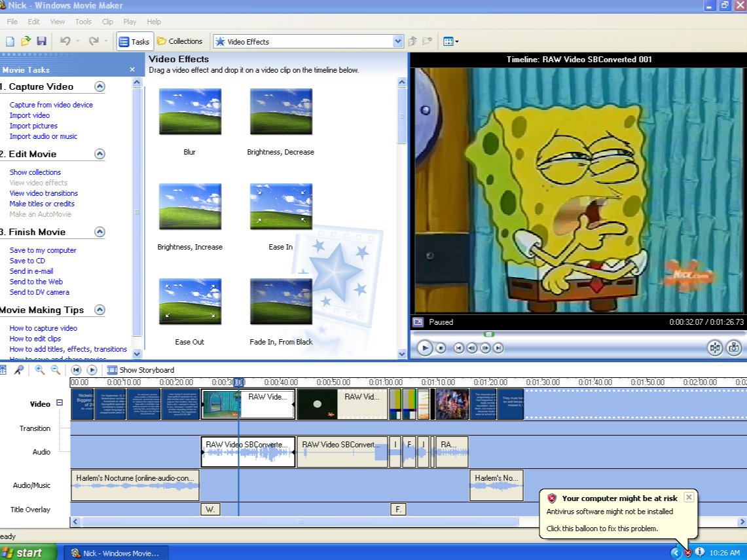Collapse the Capture Video section
The image size is (747, 560).
pos(100,86)
